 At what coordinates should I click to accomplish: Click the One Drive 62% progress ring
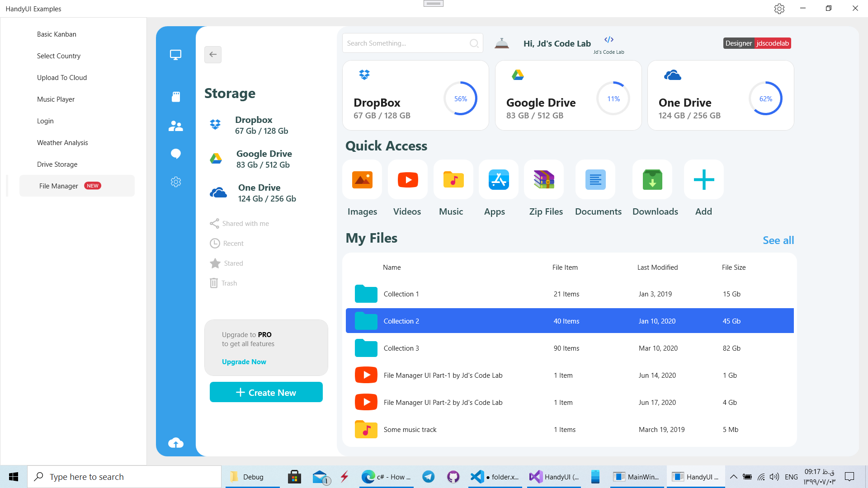coord(766,99)
